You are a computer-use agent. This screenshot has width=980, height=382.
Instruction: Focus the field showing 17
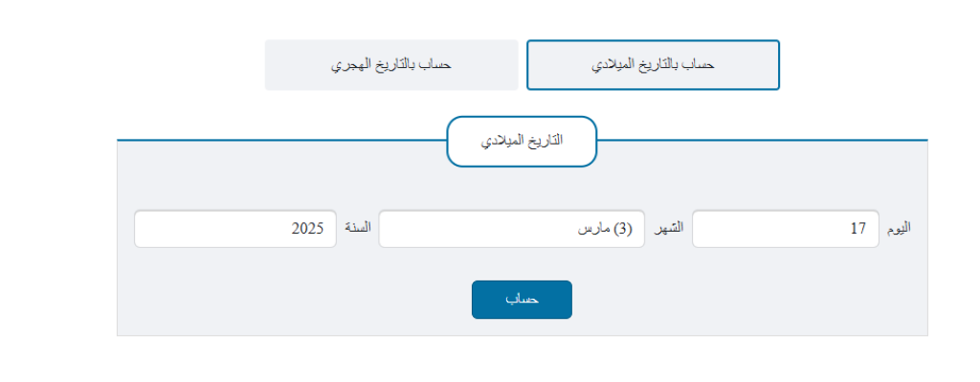pos(786,229)
